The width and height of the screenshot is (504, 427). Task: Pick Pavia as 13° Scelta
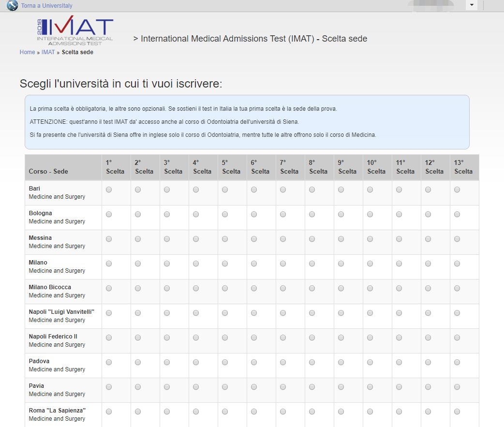pyautogui.click(x=457, y=387)
